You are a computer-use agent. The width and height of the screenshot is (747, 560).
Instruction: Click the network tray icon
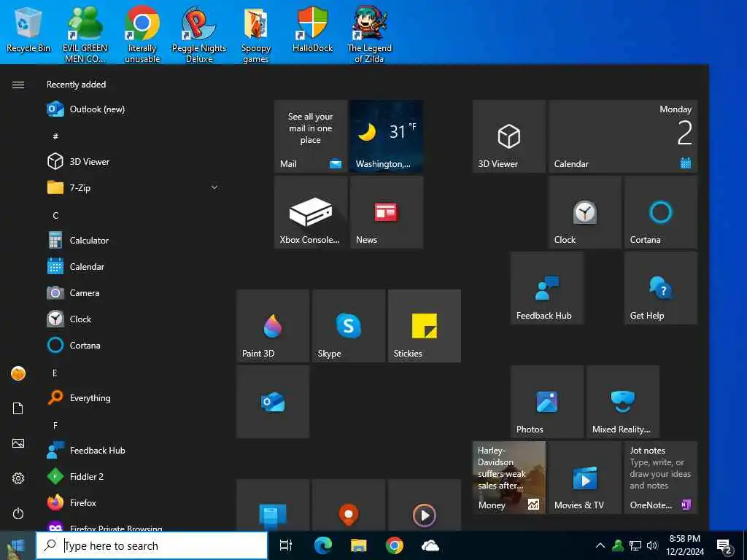(635, 545)
